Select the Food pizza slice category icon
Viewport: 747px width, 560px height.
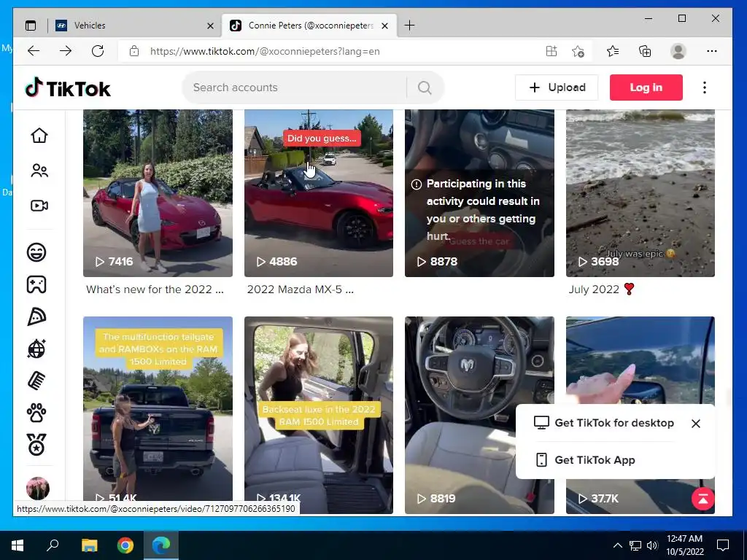(36, 316)
